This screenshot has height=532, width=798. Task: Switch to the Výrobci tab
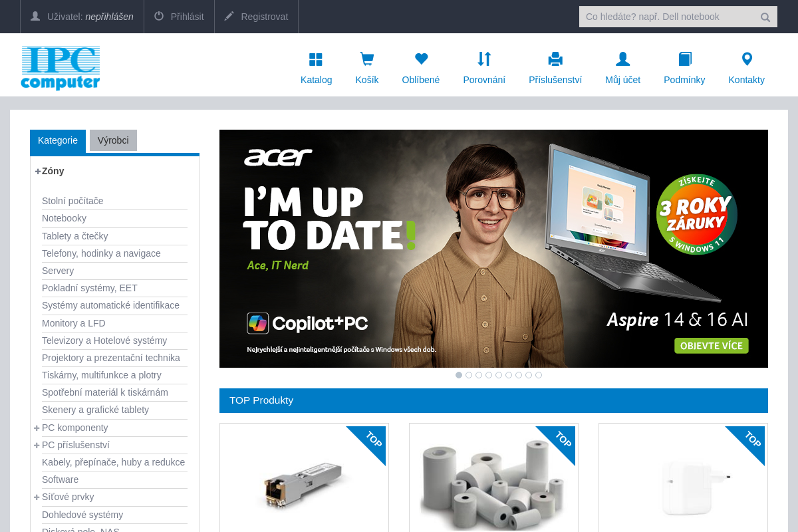click(x=113, y=140)
